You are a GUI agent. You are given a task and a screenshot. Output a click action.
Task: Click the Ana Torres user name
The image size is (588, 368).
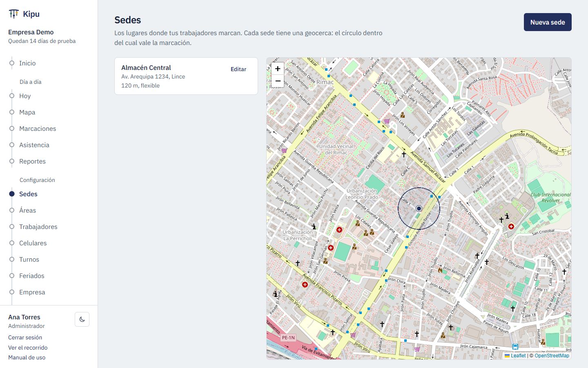coord(24,317)
